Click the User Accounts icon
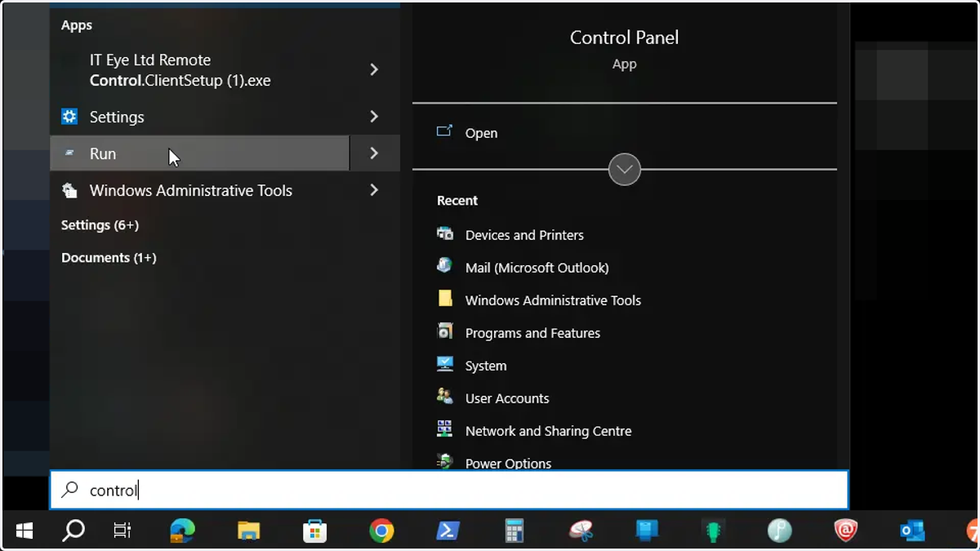The image size is (980, 551). (445, 397)
